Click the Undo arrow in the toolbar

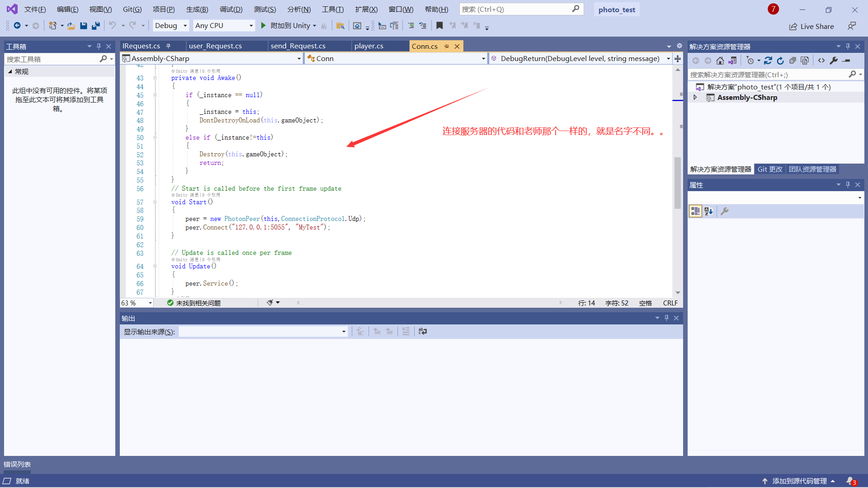tap(113, 26)
